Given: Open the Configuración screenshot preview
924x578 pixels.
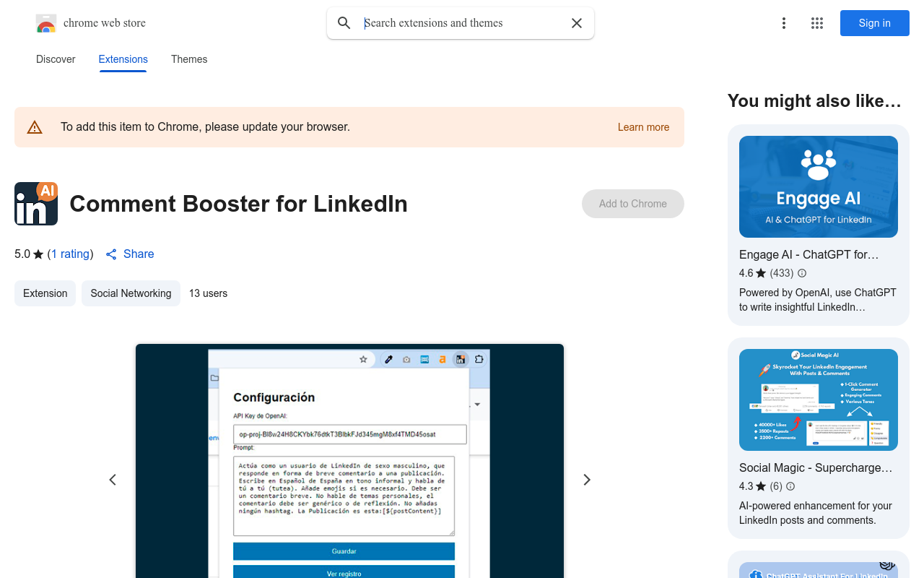Looking at the screenshot, I should coord(349,461).
